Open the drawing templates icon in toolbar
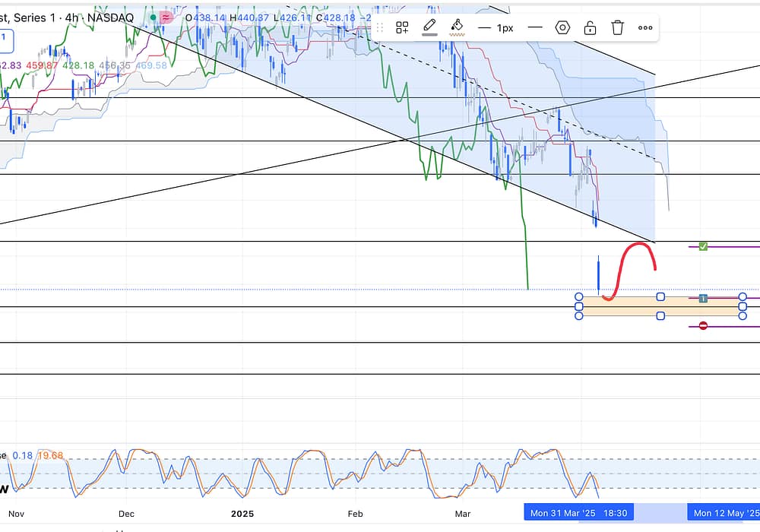This screenshot has height=532, width=760. [x=402, y=28]
